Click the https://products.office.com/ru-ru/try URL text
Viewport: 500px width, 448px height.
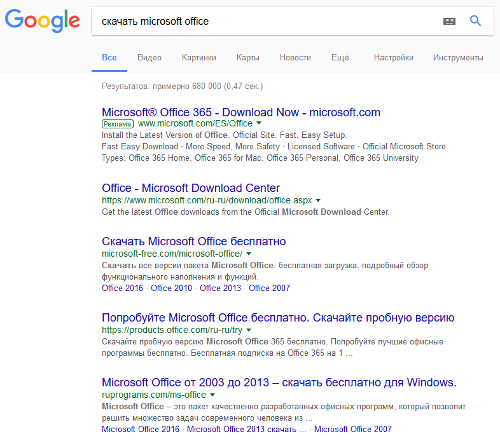[172, 330]
